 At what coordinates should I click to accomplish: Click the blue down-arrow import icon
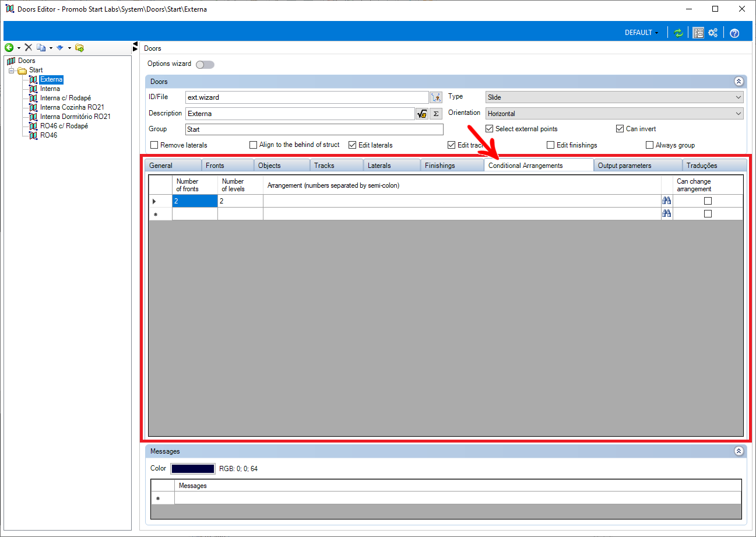coord(59,48)
